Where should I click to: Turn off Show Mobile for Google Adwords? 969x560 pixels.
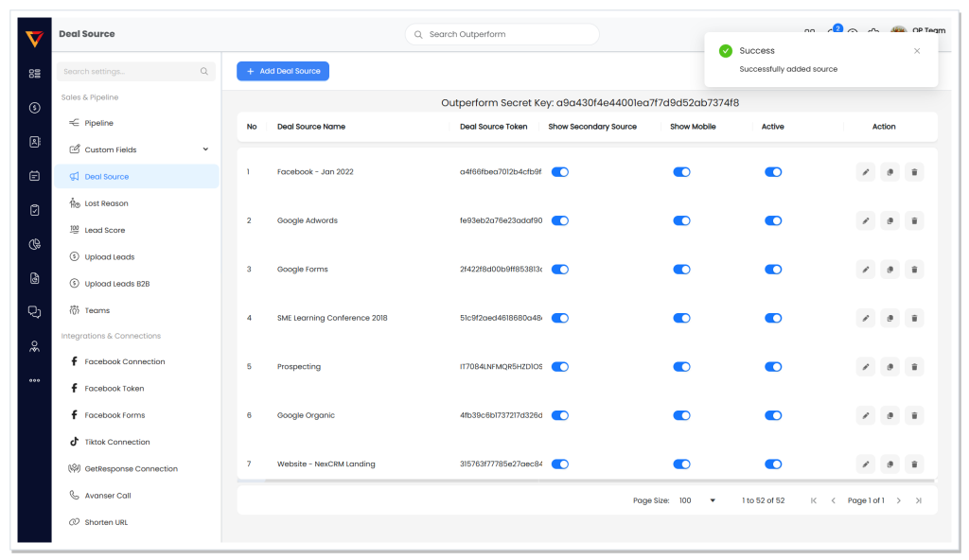[x=681, y=220]
